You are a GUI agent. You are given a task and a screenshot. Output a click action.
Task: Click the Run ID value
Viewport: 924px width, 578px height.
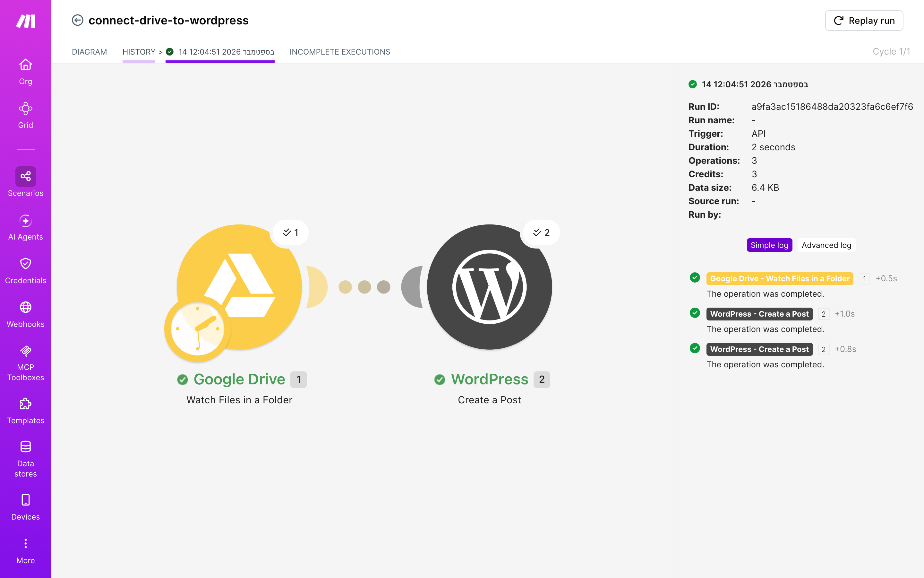pyautogui.click(x=832, y=107)
